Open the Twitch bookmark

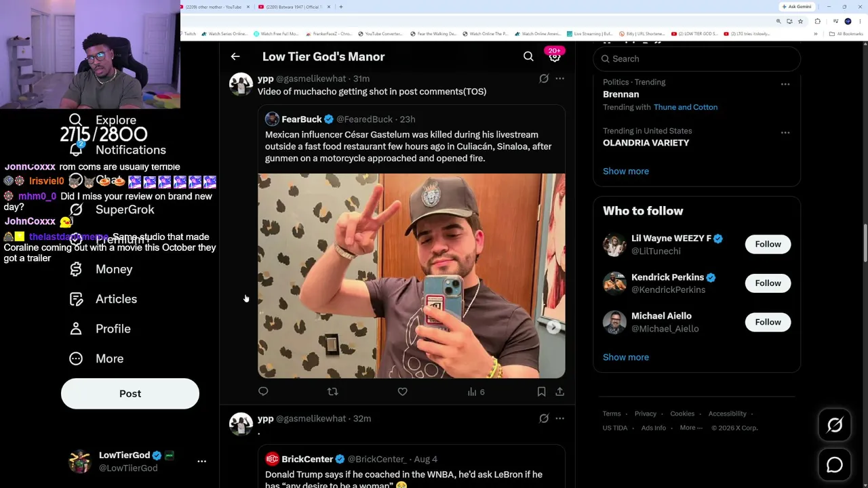coord(188,33)
